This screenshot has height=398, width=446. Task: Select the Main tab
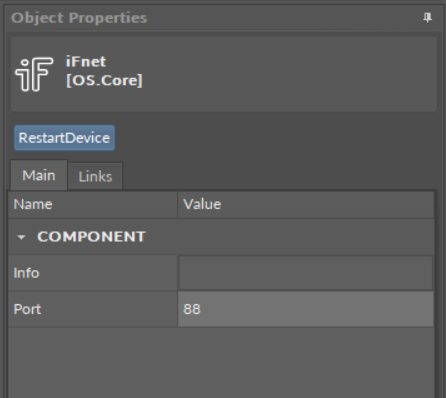pyautogui.click(x=39, y=175)
